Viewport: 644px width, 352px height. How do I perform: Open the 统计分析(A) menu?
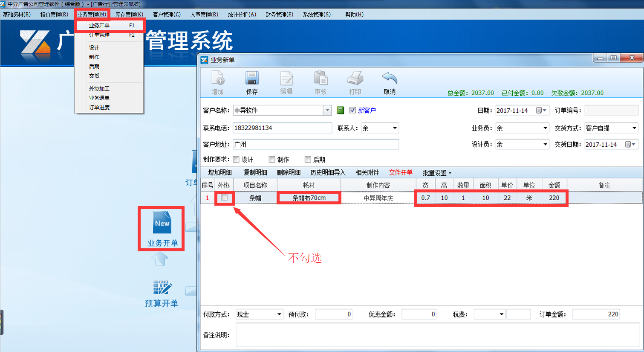(242, 15)
